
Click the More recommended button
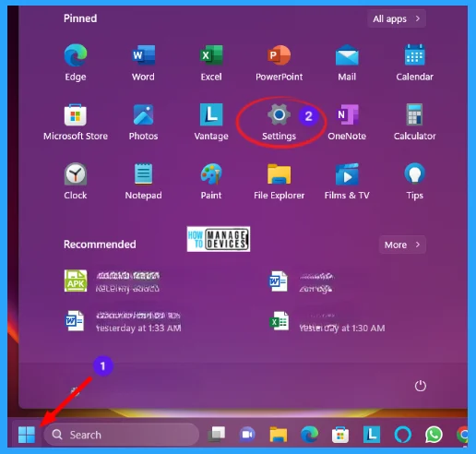(402, 245)
